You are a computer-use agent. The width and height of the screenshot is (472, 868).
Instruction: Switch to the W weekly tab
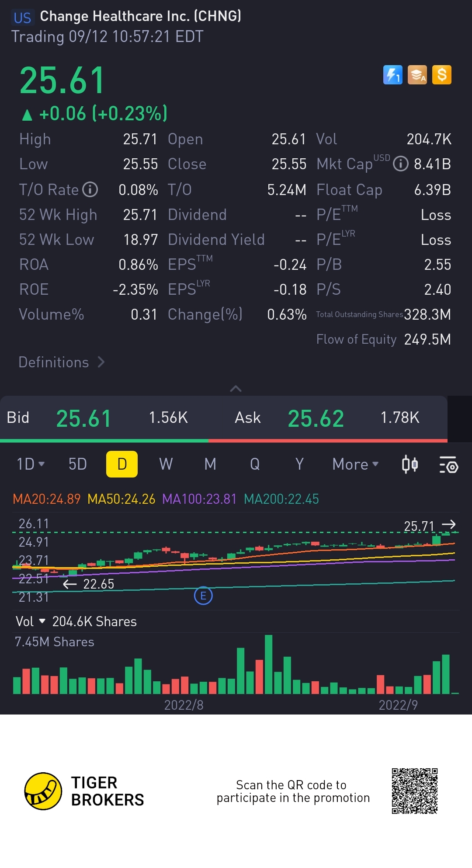tap(166, 464)
